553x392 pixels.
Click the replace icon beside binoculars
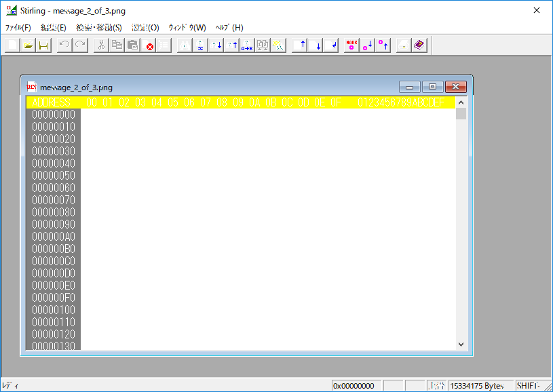[200, 45]
